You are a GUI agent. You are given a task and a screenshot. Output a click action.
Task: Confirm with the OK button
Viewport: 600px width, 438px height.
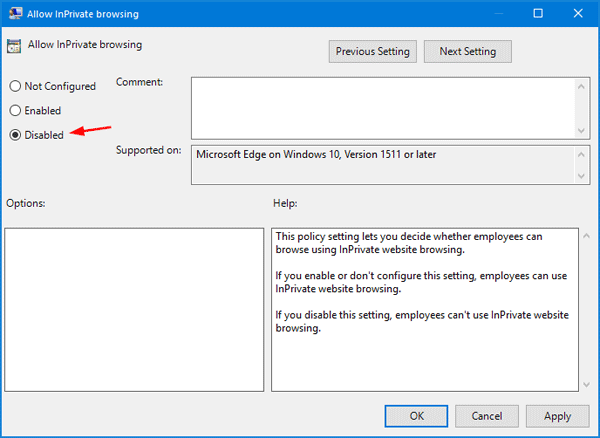tap(416, 416)
